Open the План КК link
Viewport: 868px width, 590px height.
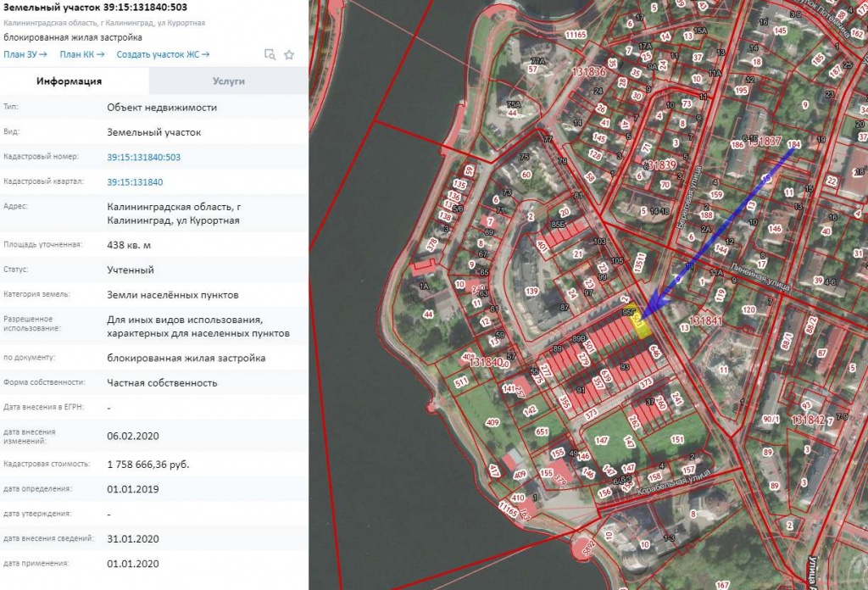[82, 54]
